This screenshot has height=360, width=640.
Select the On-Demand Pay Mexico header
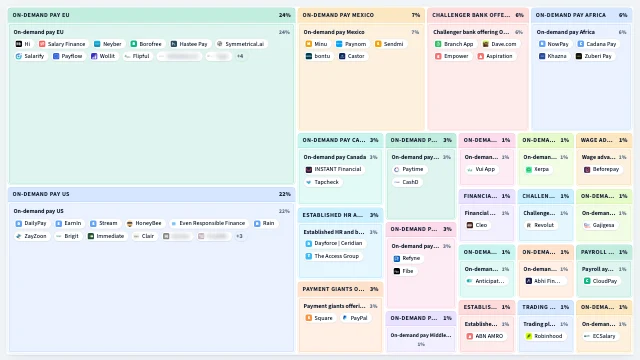361,15
